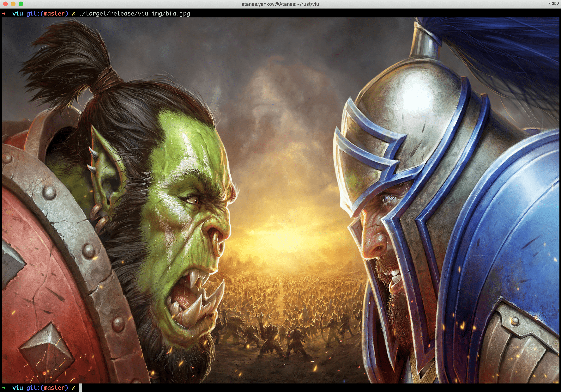The width and height of the screenshot is (561, 392).
Task: Minimize the terminal using yellow button
Action: (x=13, y=4)
